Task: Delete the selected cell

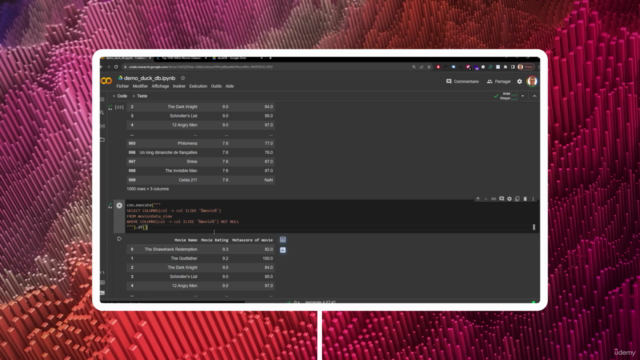Action: tap(525, 199)
